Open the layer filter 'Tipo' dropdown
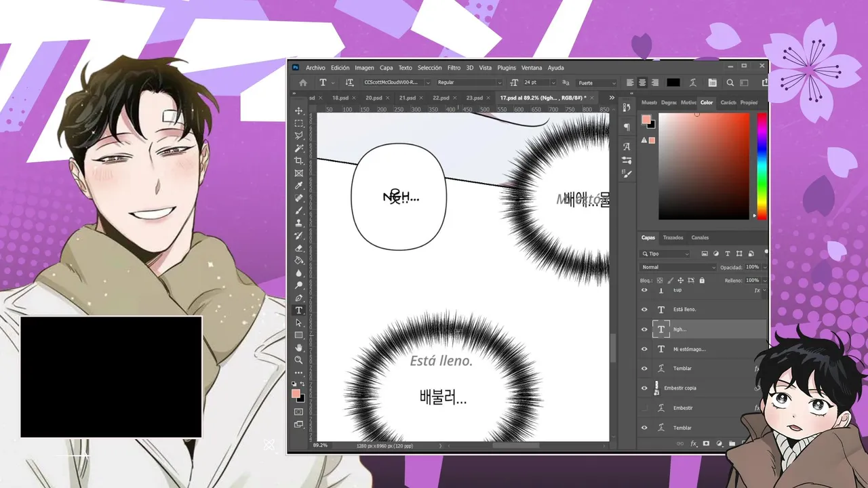Image resolution: width=868 pixels, height=488 pixels. tap(665, 253)
